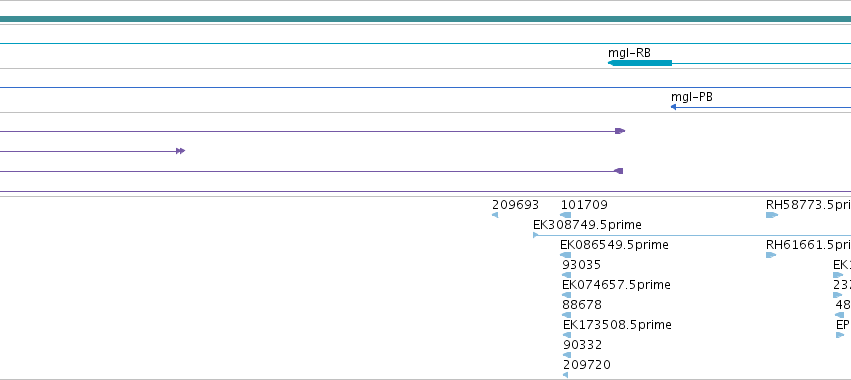Select the 93035 feature arrow
851x380 pixels.
(x=567, y=275)
